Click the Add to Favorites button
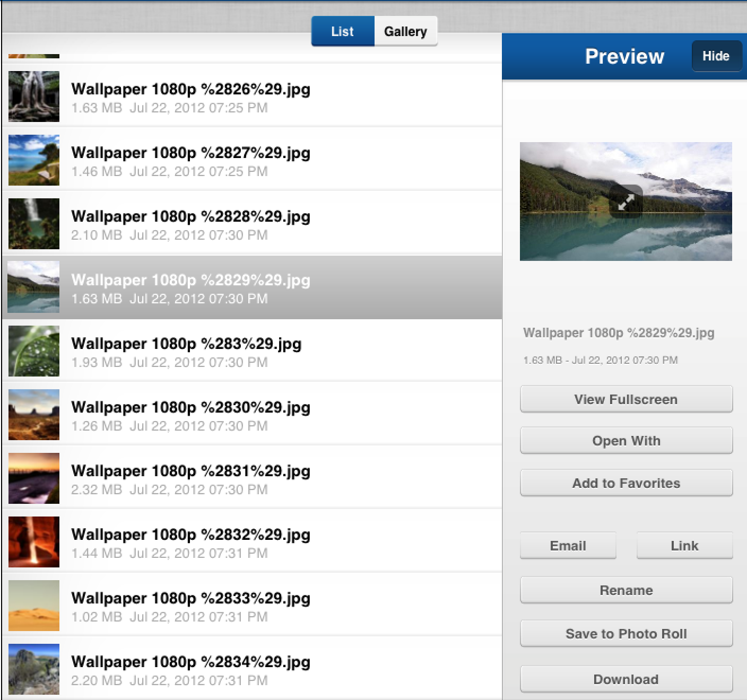This screenshot has width=747, height=700. 626,483
